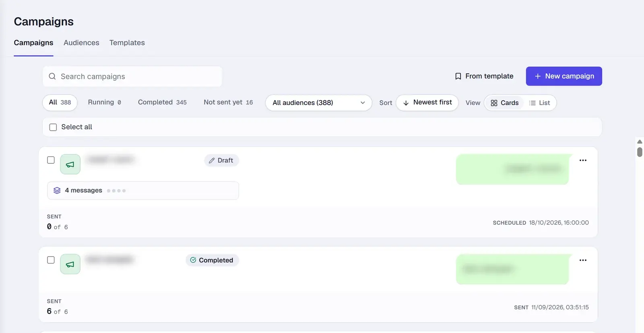Open the Draft campaign's green message preview
Viewport: 644px width, 333px height.
(x=514, y=169)
